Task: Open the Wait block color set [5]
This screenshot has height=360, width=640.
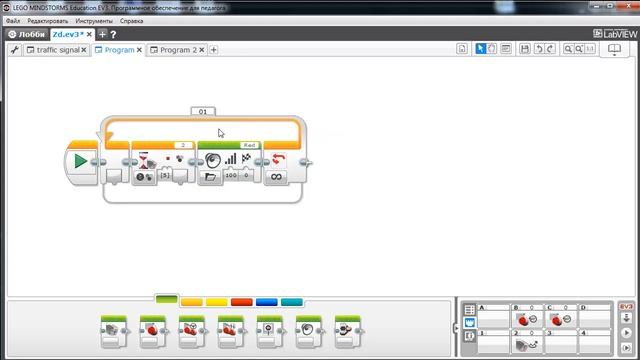Action: 165,175
